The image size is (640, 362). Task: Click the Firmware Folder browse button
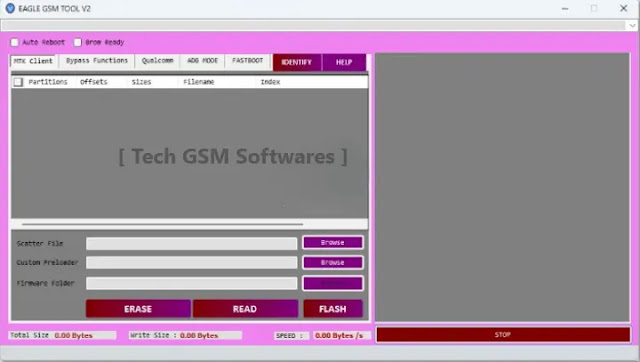[333, 283]
